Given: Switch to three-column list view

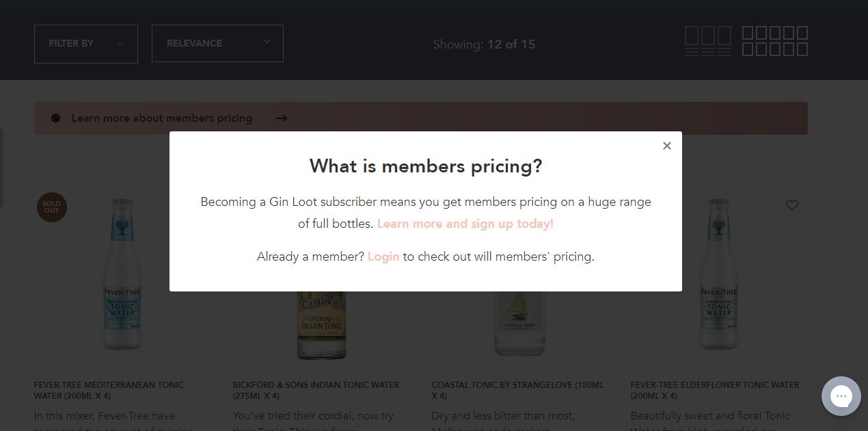Looking at the screenshot, I should [x=708, y=41].
